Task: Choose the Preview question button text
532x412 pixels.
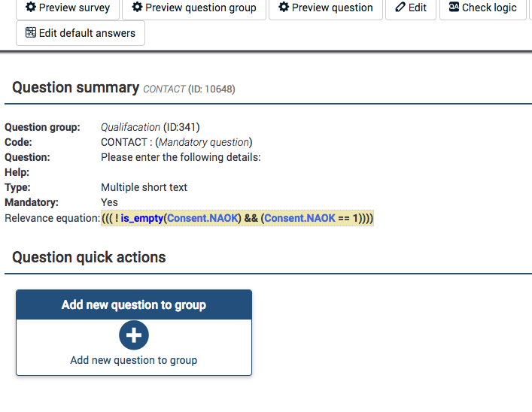Action: tap(332, 8)
